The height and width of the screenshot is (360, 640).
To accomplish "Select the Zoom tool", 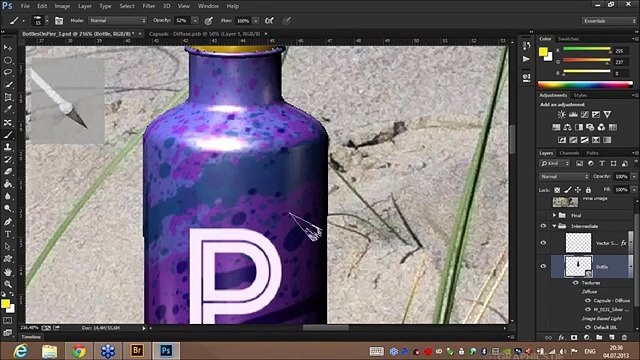I will point(8,284).
